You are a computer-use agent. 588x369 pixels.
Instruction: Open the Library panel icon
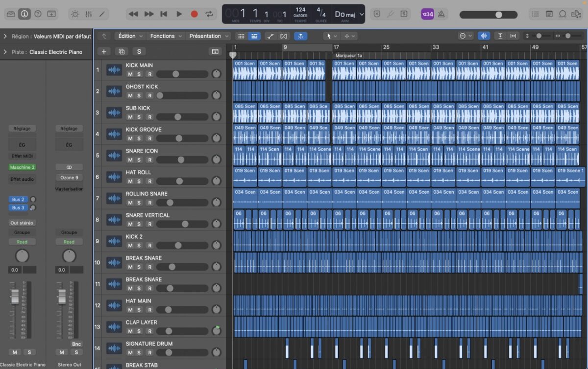[x=11, y=14]
